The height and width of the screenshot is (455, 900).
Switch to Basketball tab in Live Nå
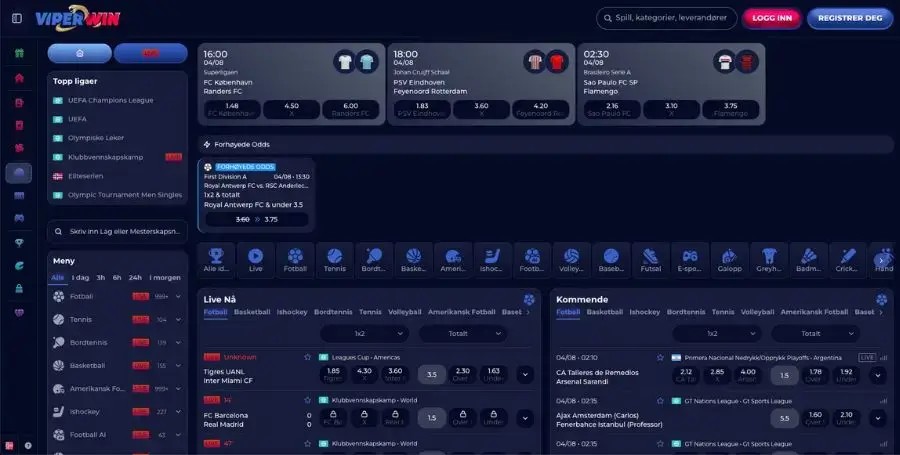[252, 312]
